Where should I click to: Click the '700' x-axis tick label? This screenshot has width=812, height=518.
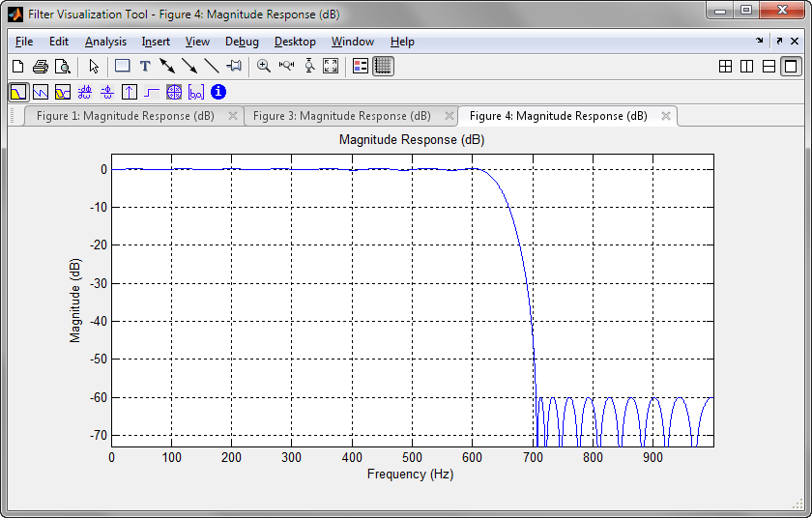[x=533, y=457]
